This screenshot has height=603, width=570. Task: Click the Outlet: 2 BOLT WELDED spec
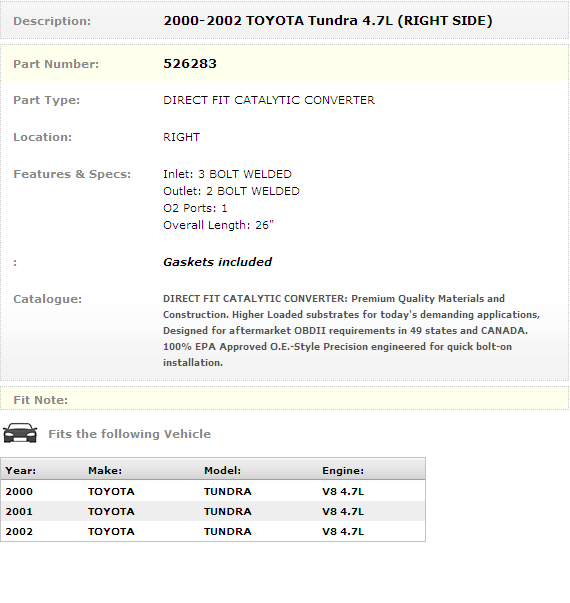tap(231, 191)
